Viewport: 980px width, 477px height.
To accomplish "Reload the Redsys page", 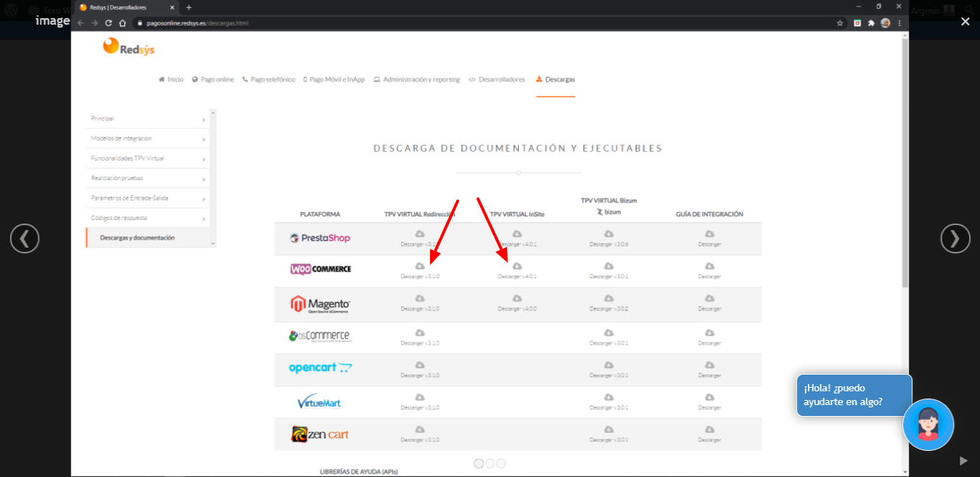I will [109, 23].
